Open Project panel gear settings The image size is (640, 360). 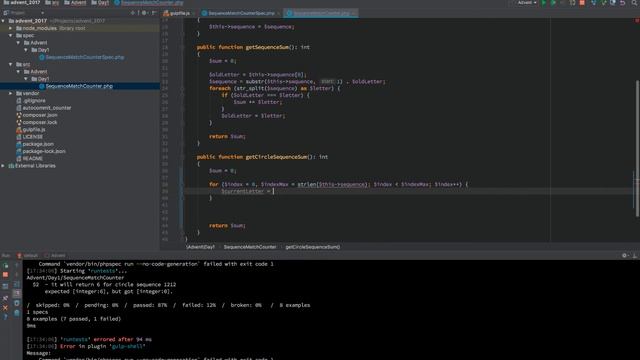pyautogui.click(x=144, y=13)
